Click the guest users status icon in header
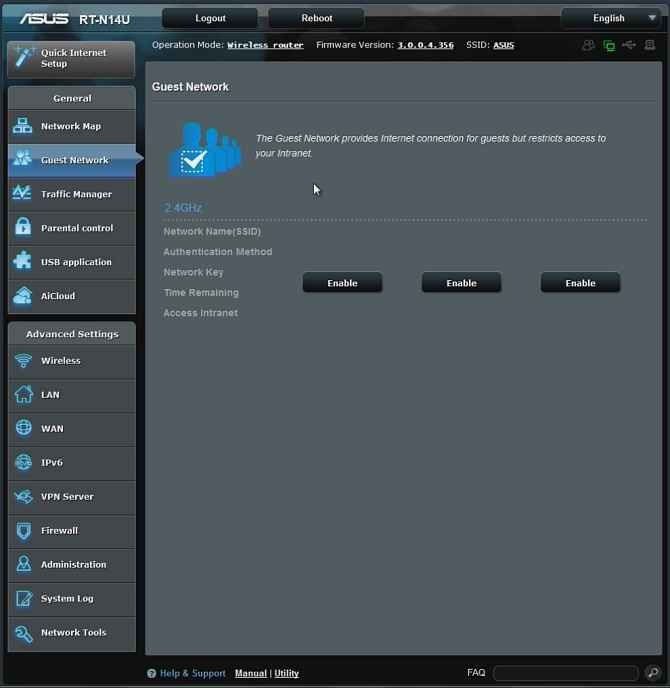 point(588,45)
